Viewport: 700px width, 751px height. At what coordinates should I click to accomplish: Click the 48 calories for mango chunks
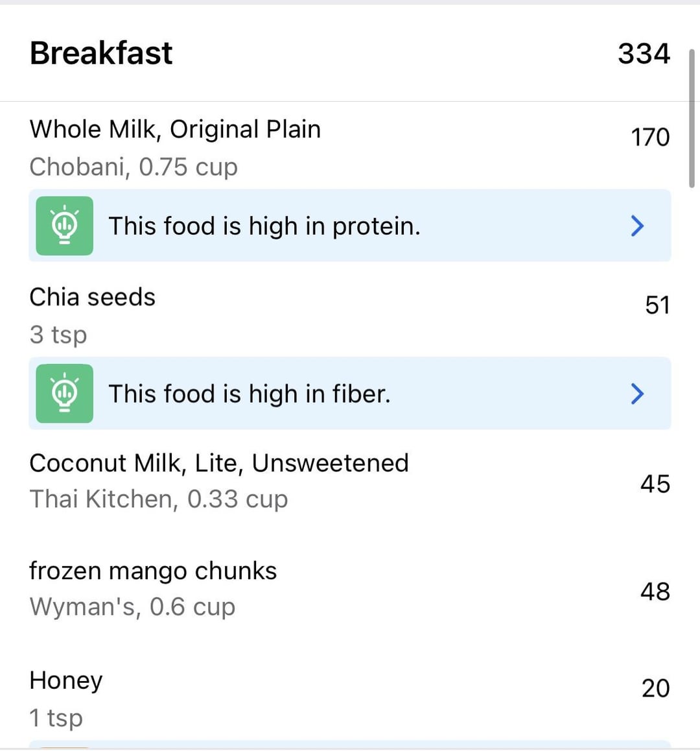655,591
